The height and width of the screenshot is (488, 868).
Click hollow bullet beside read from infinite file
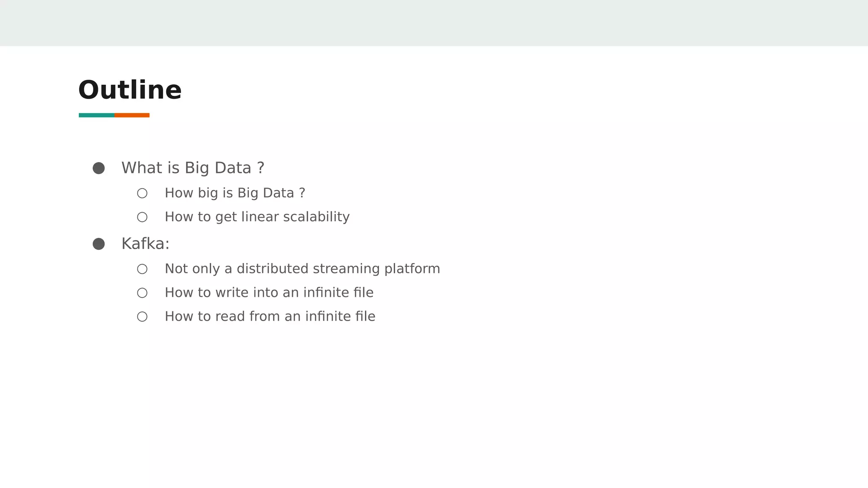pos(142,317)
